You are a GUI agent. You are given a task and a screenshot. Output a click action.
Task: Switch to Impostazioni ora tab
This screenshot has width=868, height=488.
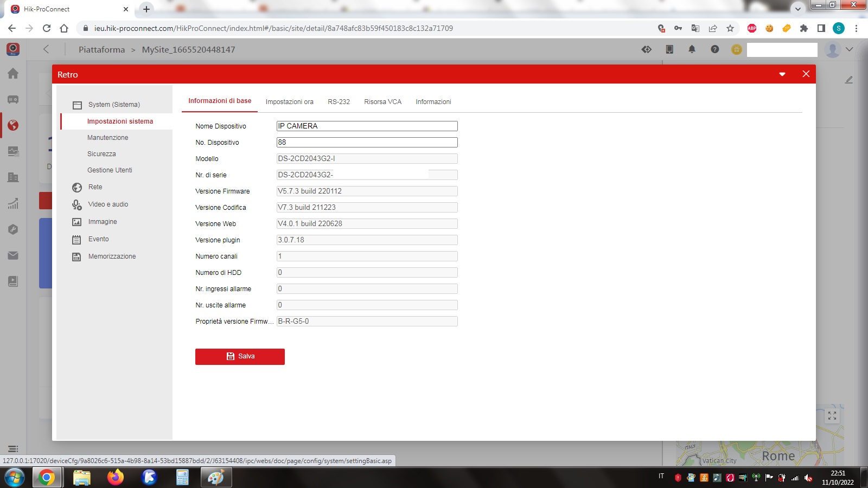point(289,102)
